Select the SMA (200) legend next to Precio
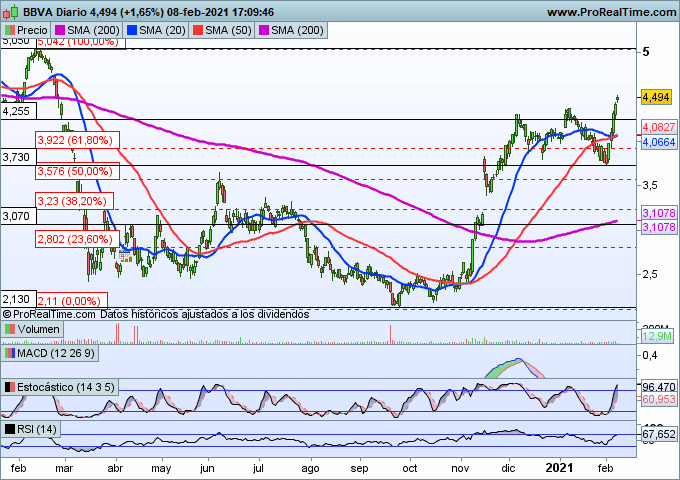The height and width of the screenshot is (480, 680). [x=87, y=30]
